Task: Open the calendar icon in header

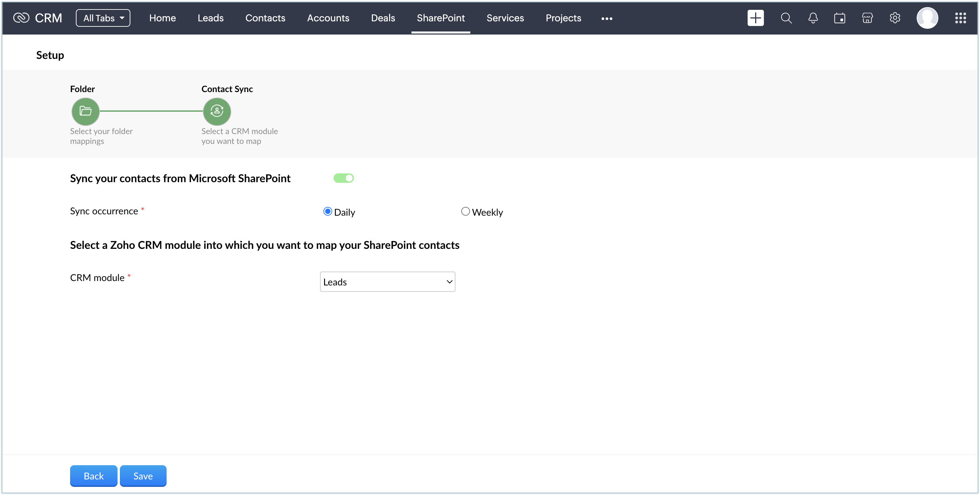Action: [x=839, y=18]
